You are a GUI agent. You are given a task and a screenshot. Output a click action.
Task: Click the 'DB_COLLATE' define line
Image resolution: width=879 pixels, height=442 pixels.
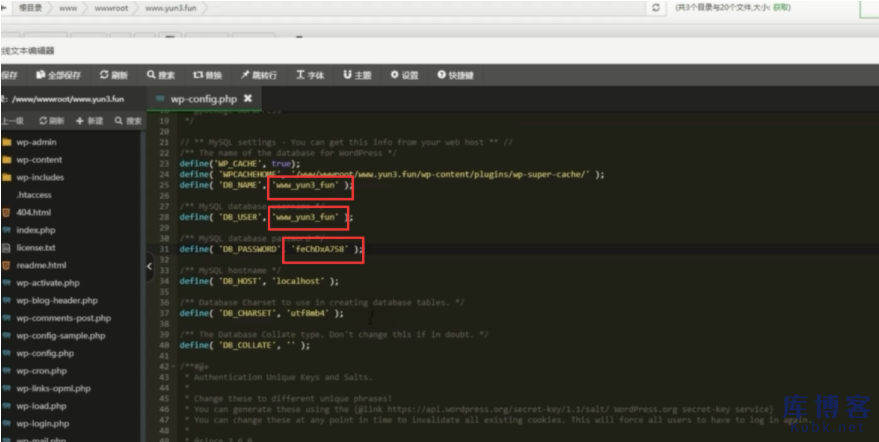coord(245,345)
